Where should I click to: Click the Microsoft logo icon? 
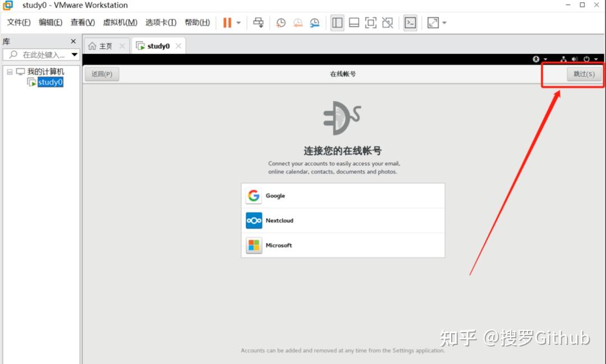point(254,245)
